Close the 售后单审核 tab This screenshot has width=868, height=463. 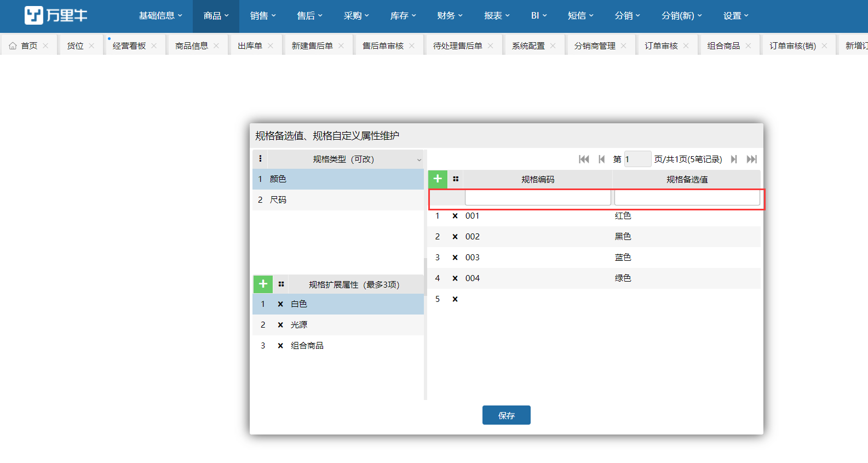pyautogui.click(x=412, y=46)
